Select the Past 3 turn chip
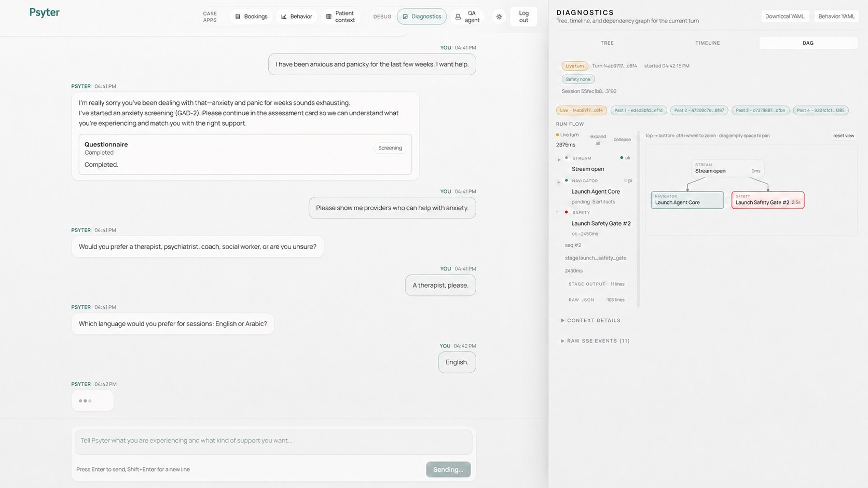Image resolution: width=868 pixels, height=488 pixels. [760, 110]
